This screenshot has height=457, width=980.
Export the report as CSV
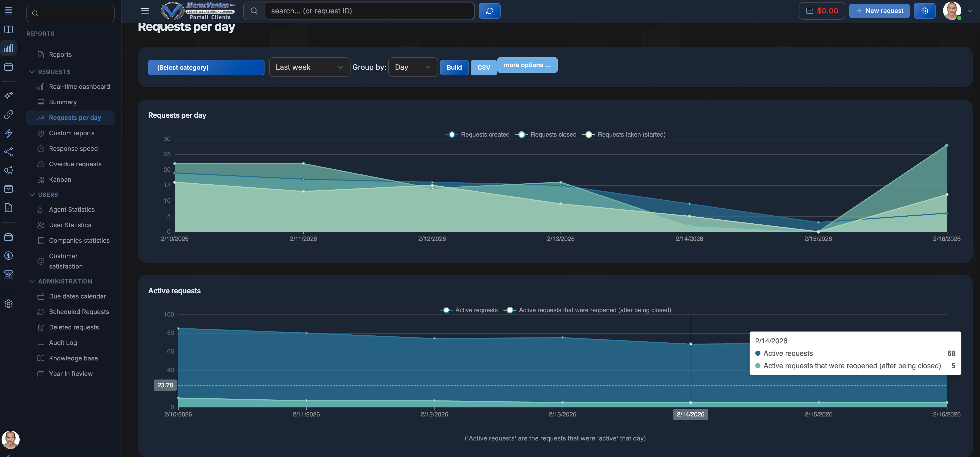click(x=484, y=67)
